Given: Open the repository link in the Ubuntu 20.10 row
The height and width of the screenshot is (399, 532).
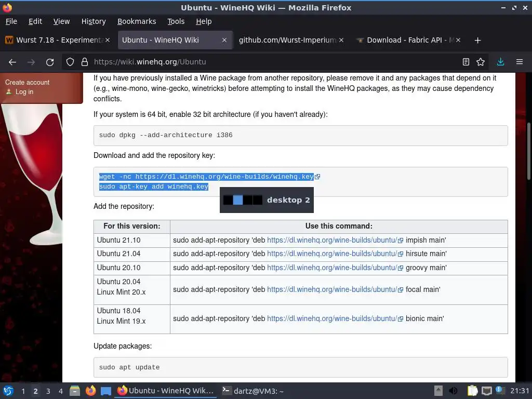Looking at the screenshot, I should (332, 268).
